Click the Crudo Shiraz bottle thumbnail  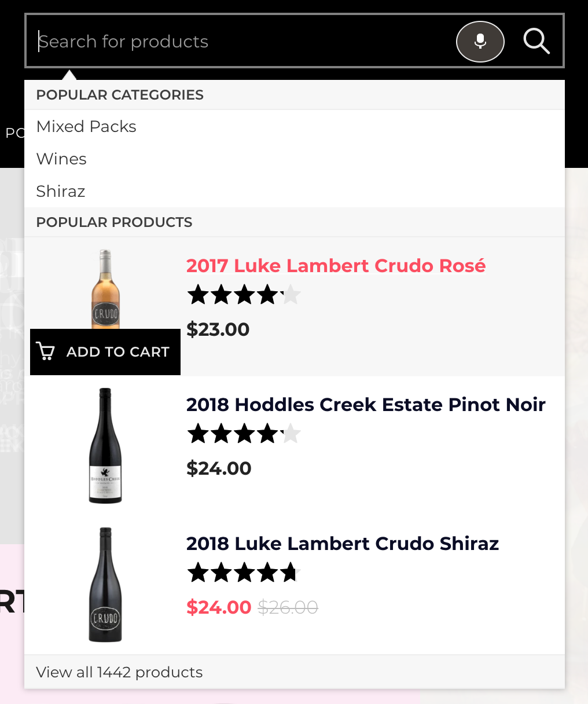click(105, 585)
